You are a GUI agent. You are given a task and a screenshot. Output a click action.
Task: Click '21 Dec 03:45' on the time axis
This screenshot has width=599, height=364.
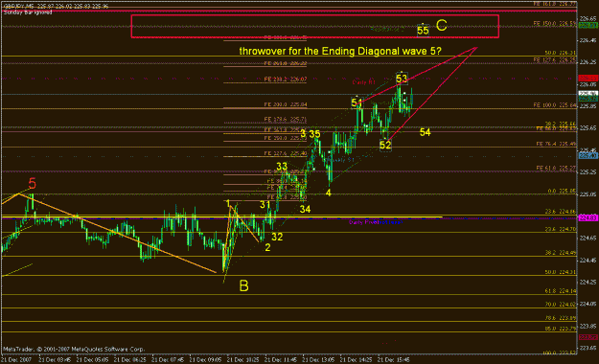(55, 360)
